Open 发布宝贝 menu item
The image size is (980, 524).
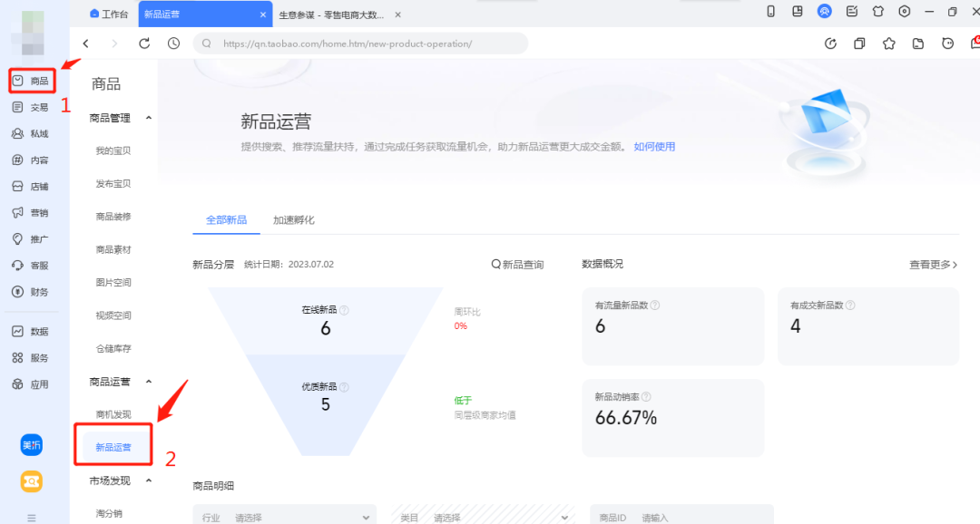point(113,184)
